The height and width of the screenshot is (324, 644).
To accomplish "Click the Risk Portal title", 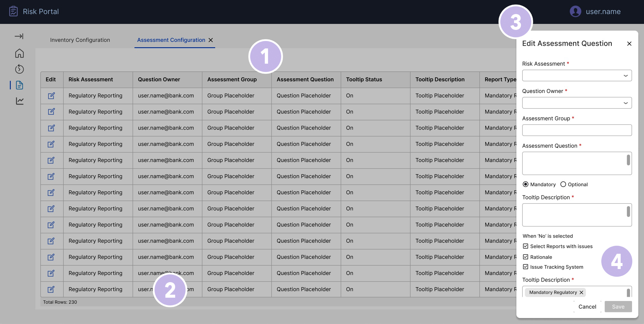I will tap(41, 11).
